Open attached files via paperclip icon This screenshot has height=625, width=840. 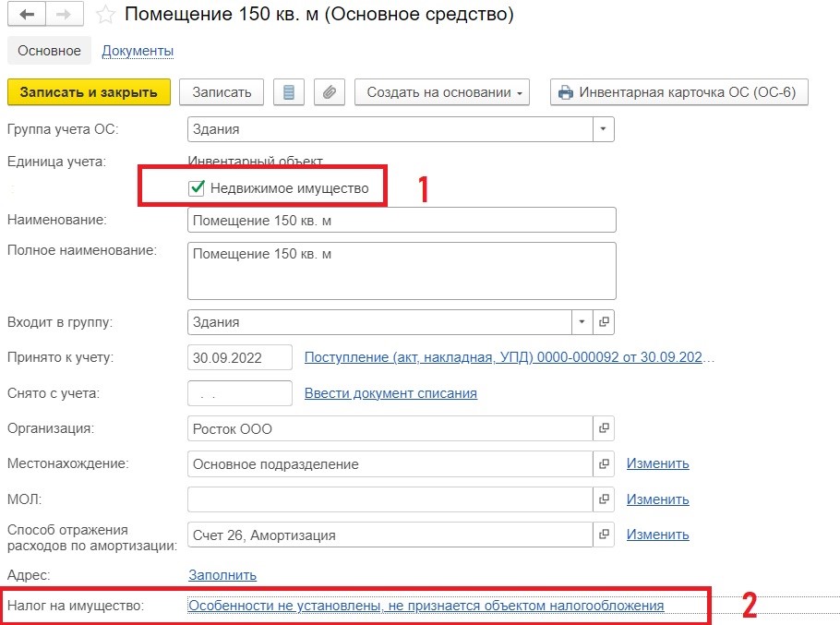click(x=330, y=92)
